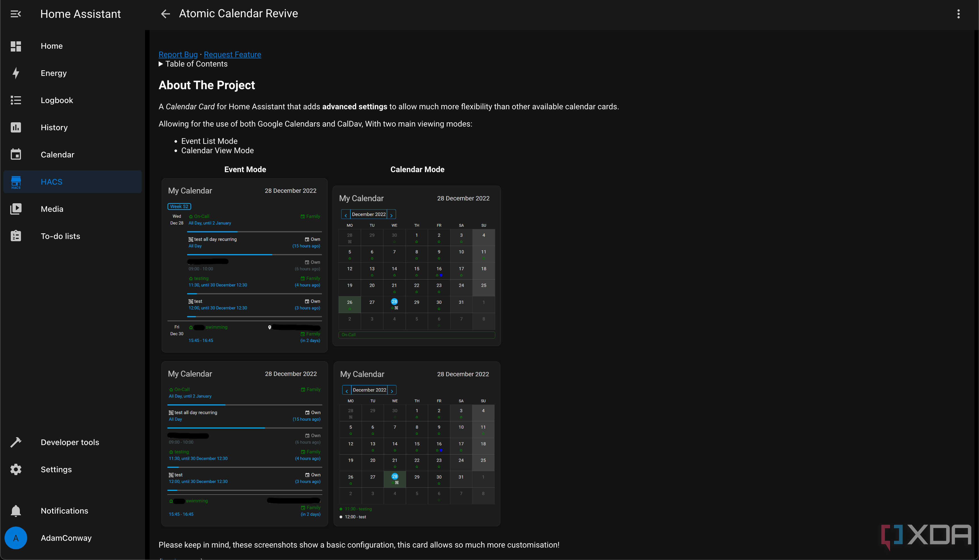Click the Week 52 badge in event screenshot
Viewport: 979px width, 560px height.
179,207
